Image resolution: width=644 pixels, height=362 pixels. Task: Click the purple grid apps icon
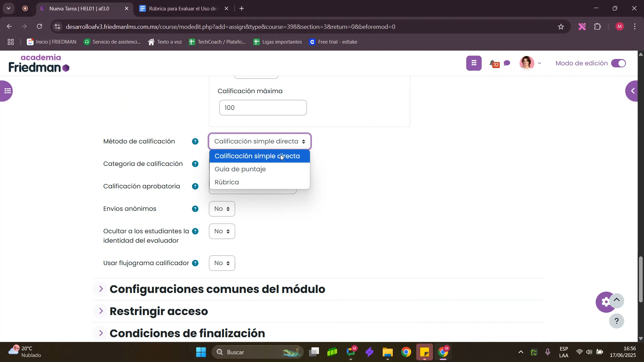[474, 63]
